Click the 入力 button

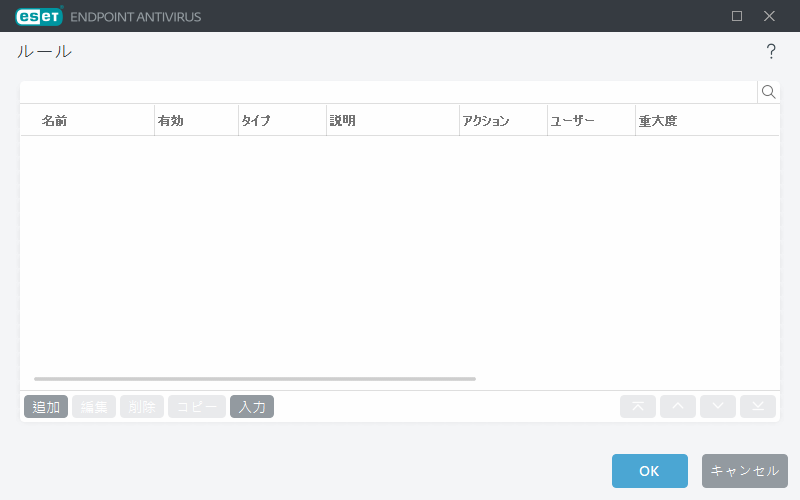click(x=252, y=407)
